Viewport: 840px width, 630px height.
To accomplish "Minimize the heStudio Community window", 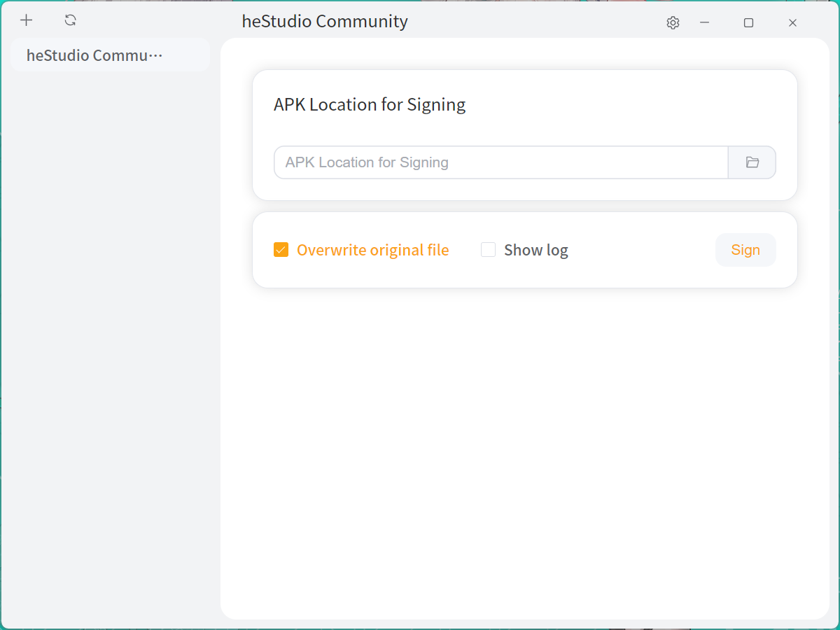I will 705,23.
